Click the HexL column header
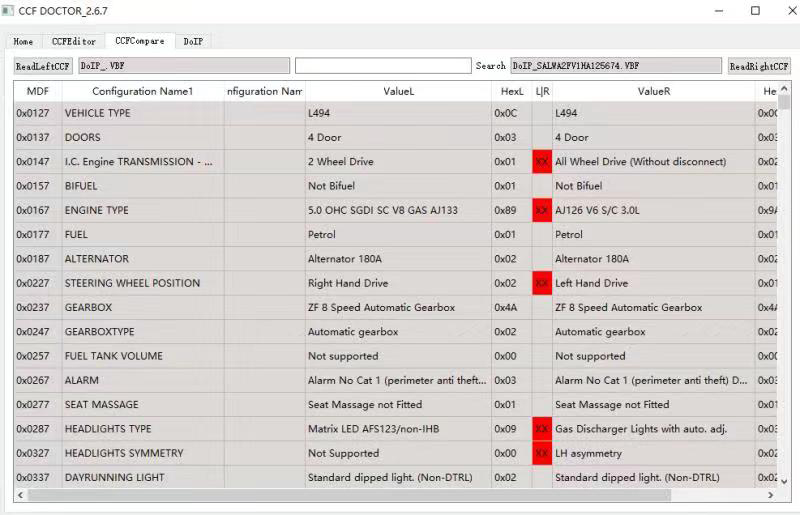This screenshot has width=800, height=515. 512,91
